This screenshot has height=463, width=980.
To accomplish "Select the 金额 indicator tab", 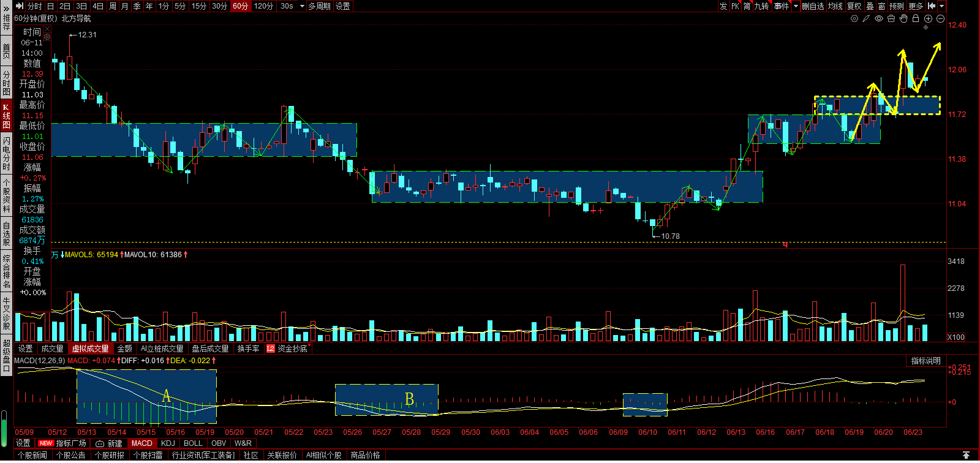I will (124, 348).
